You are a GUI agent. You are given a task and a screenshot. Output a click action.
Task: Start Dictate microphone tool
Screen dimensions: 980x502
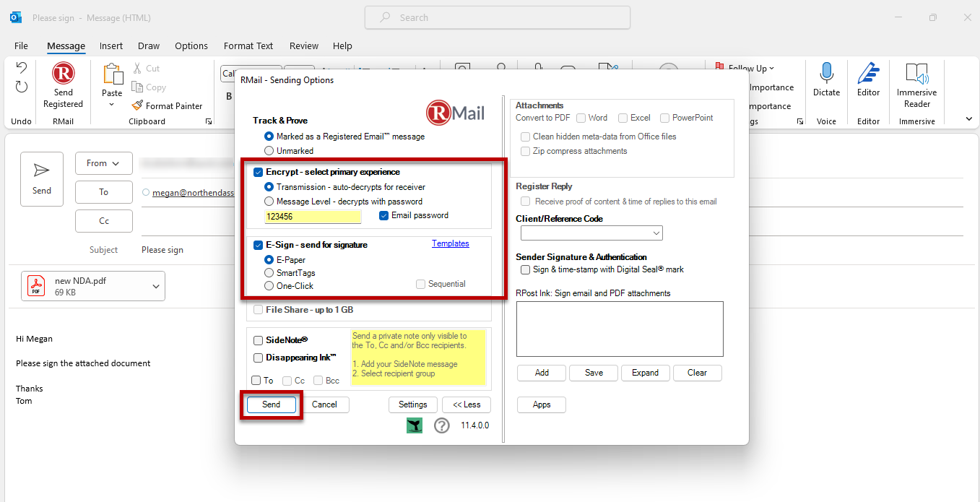(x=826, y=74)
